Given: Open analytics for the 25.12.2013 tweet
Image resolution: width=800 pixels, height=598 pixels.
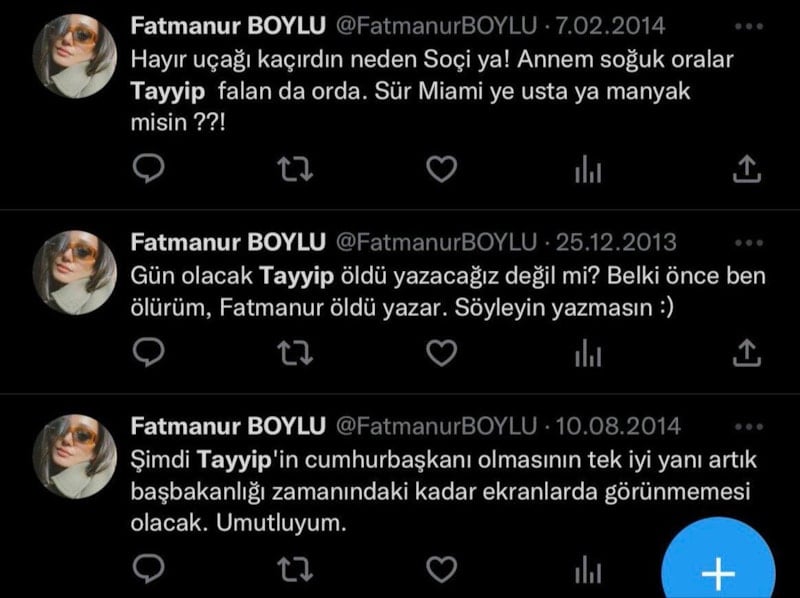Looking at the screenshot, I should [588, 353].
